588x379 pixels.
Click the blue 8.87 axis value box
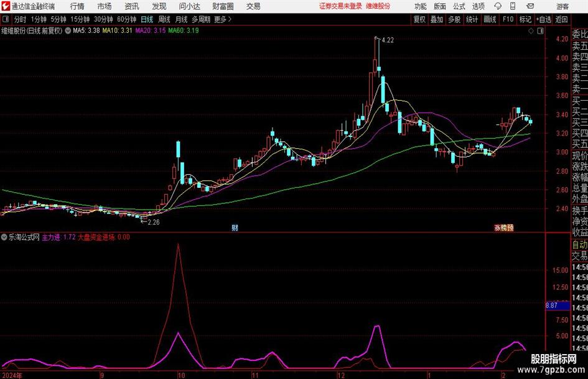coord(558,306)
